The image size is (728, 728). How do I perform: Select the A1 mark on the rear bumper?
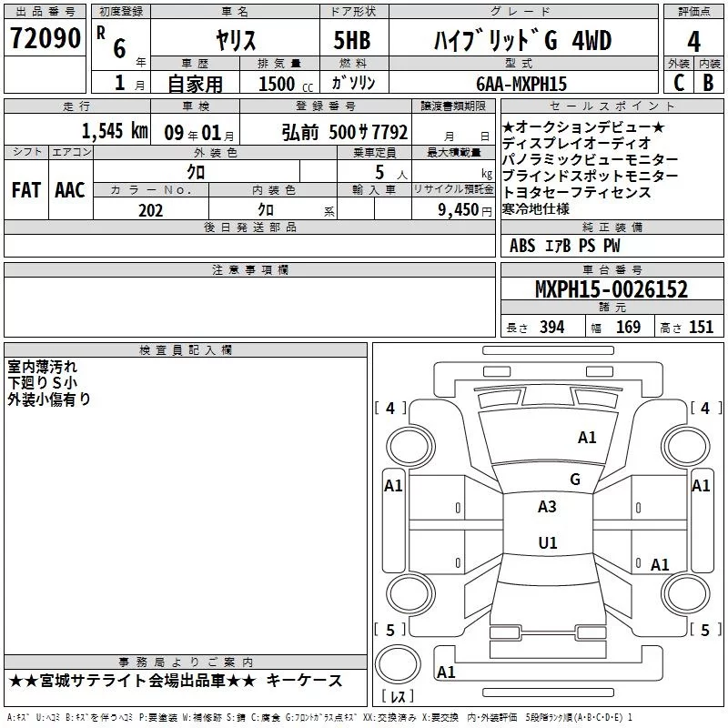446,672
